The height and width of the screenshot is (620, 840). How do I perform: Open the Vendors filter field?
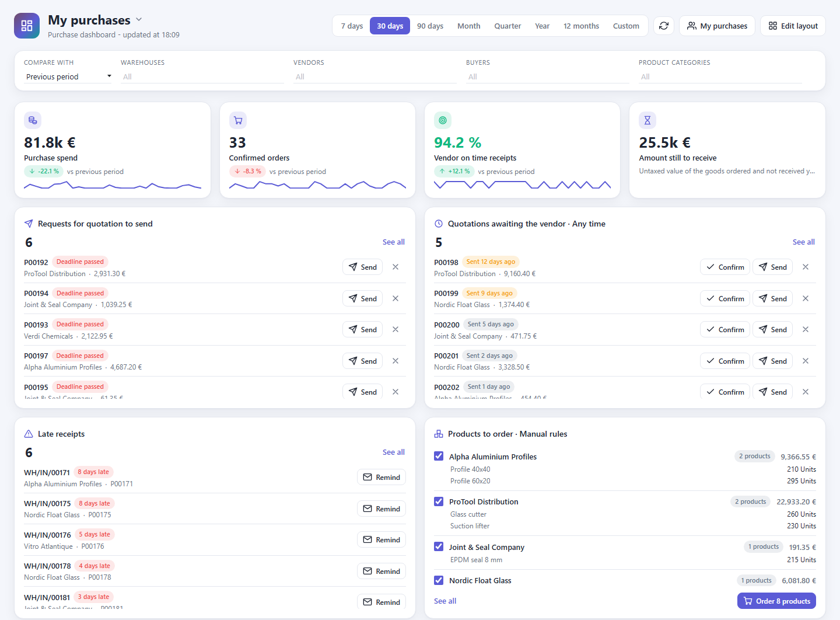[375, 76]
